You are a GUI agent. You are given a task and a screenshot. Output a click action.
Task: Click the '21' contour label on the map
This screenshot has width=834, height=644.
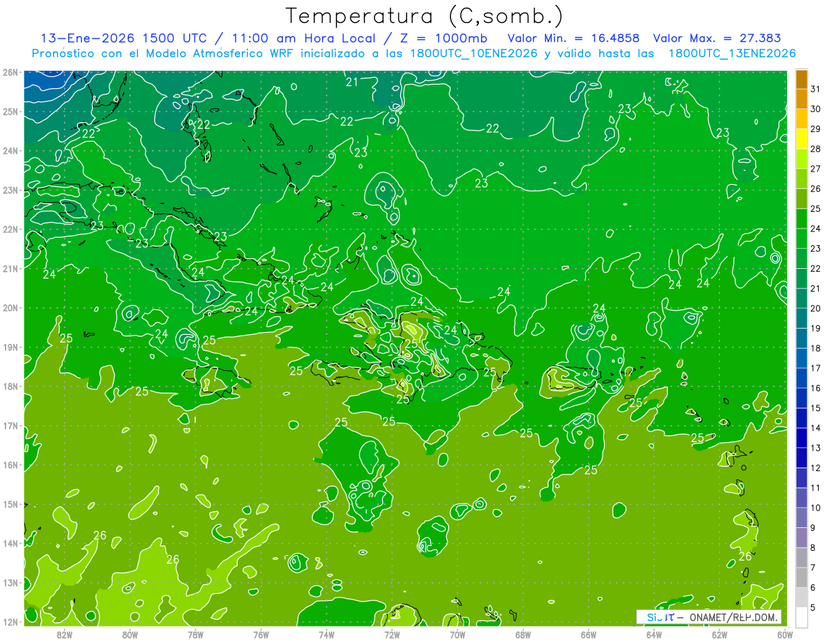pos(352,82)
